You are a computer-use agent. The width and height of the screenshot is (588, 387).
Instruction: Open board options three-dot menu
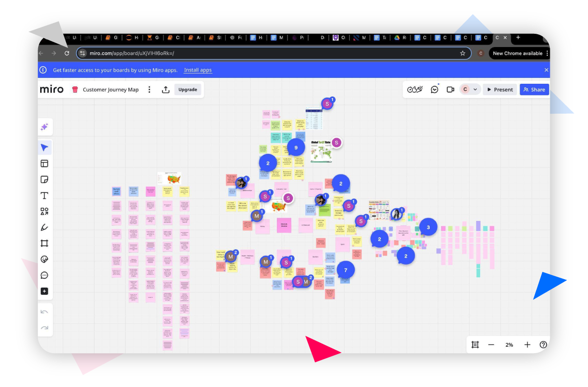click(x=149, y=90)
